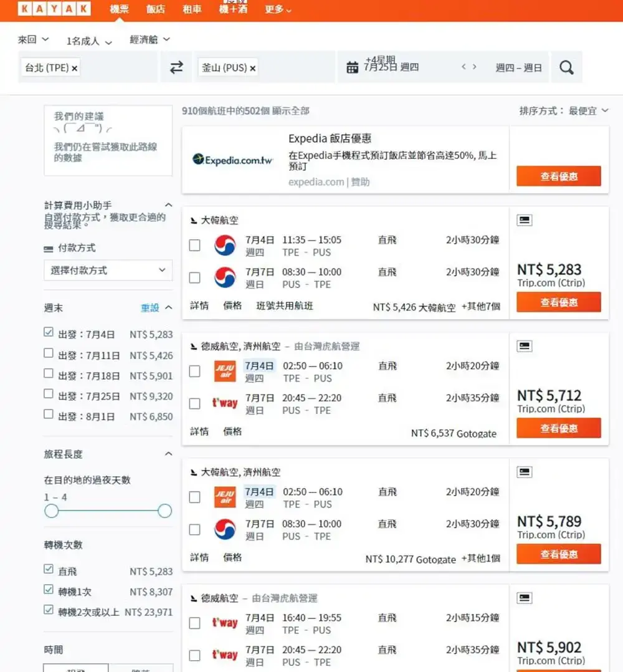Remove Taipei (TPE) from origin field
Image resolution: width=623 pixels, height=672 pixels.
point(75,68)
